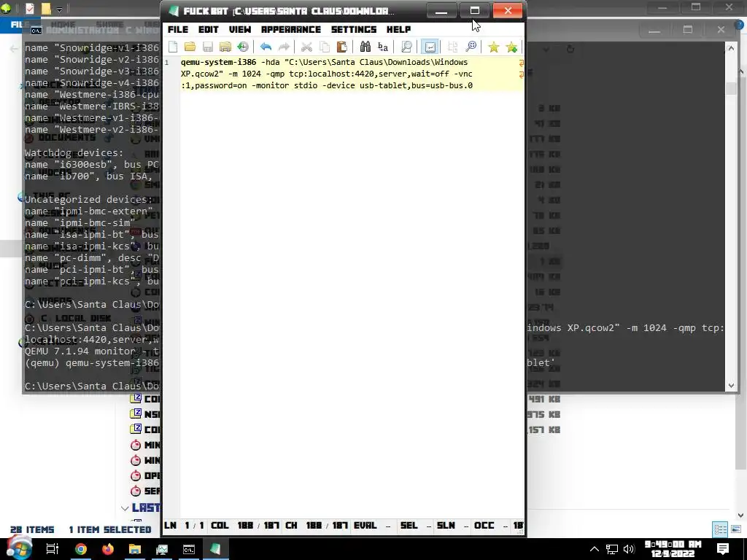The width and height of the screenshot is (747, 560).
Task: Click the volume speaker tray icon
Action: tap(629, 549)
